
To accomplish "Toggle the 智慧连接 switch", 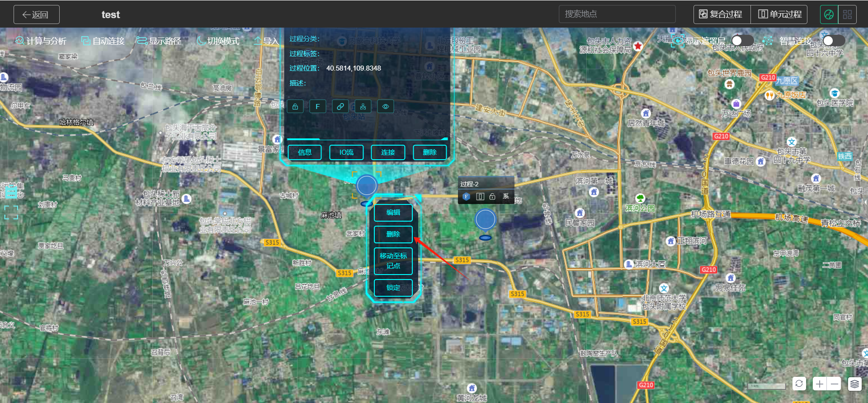I will pyautogui.click(x=833, y=41).
